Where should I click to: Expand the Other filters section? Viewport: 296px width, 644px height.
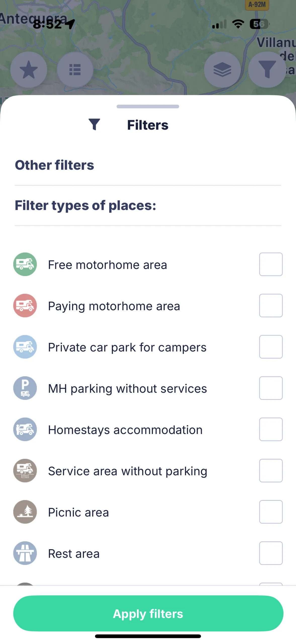pyautogui.click(x=55, y=165)
